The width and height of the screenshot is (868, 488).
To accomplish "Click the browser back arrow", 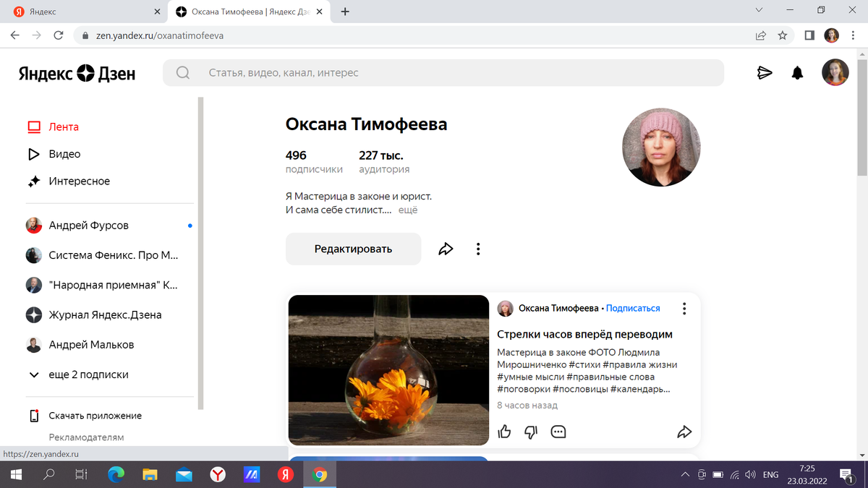I will coord(14,35).
